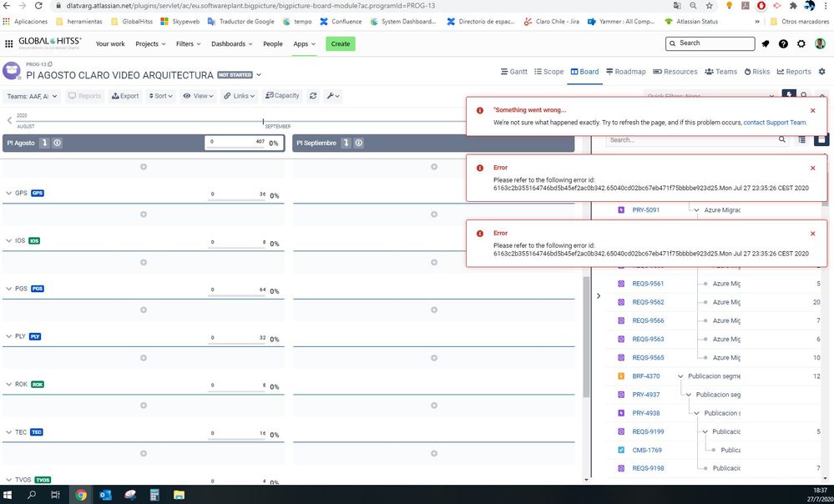
Task: Collapse the TEC team row
Action: (x=8, y=432)
